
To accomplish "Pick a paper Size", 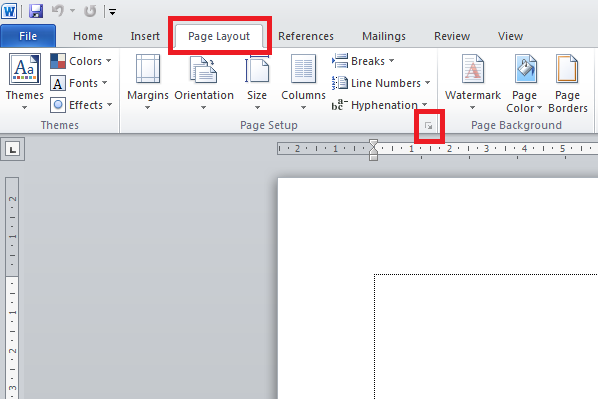I will pyautogui.click(x=257, y=82).
